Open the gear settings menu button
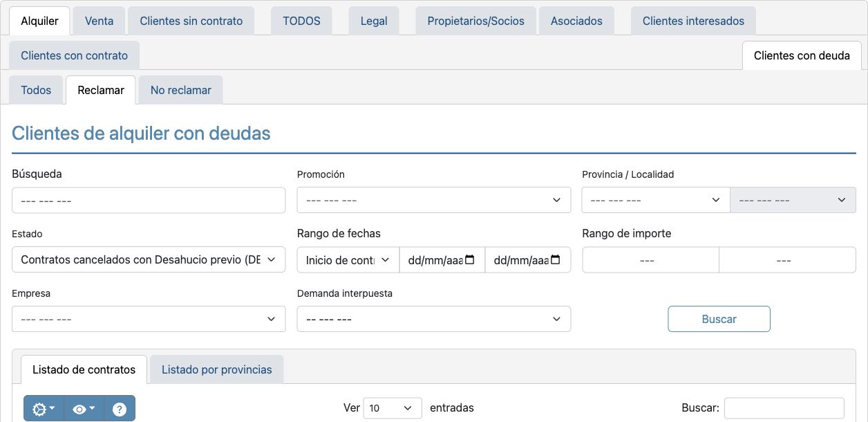The image size is (868, 422). [x=44, y=409]
